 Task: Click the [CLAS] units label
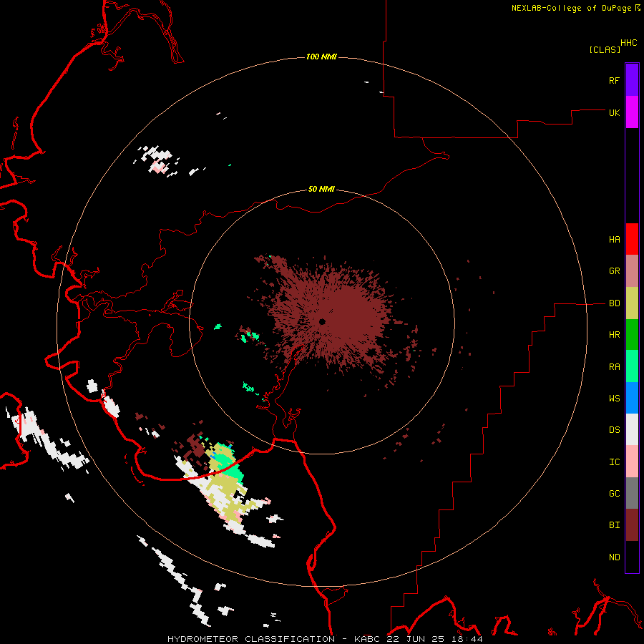[x=605, y=49]
